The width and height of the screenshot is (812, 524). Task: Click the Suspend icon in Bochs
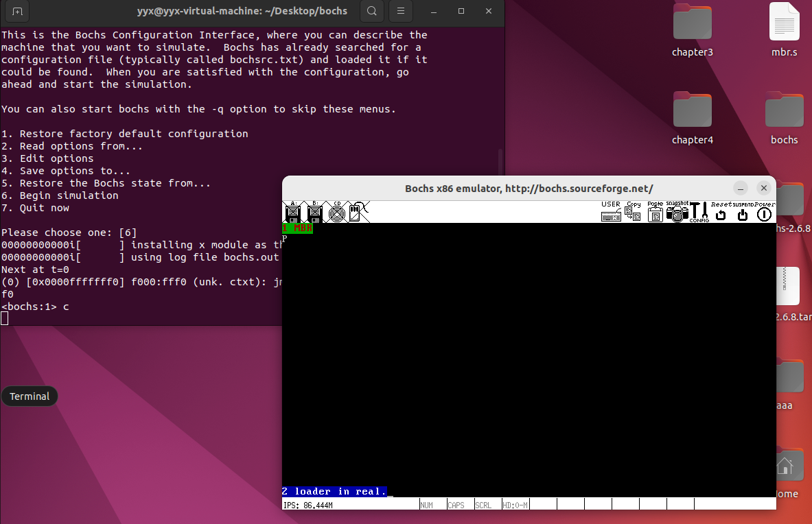pos(743,211)
